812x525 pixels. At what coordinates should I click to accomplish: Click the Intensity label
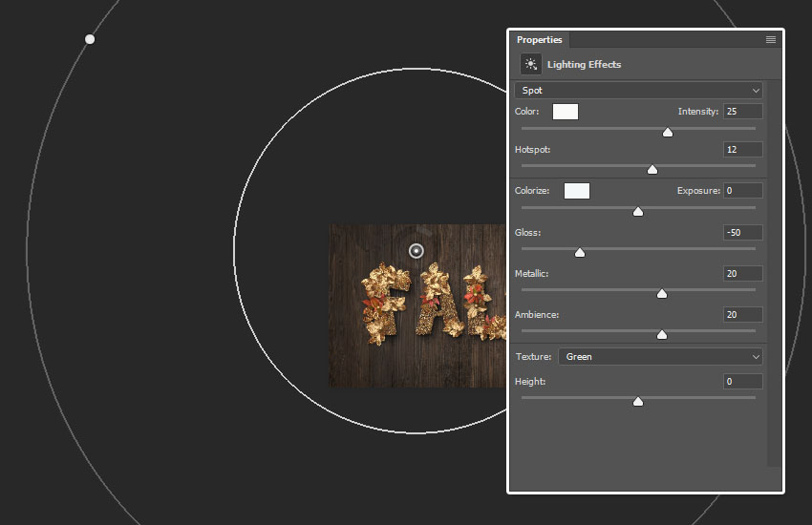pyautogui.click(x=698, y=112)
